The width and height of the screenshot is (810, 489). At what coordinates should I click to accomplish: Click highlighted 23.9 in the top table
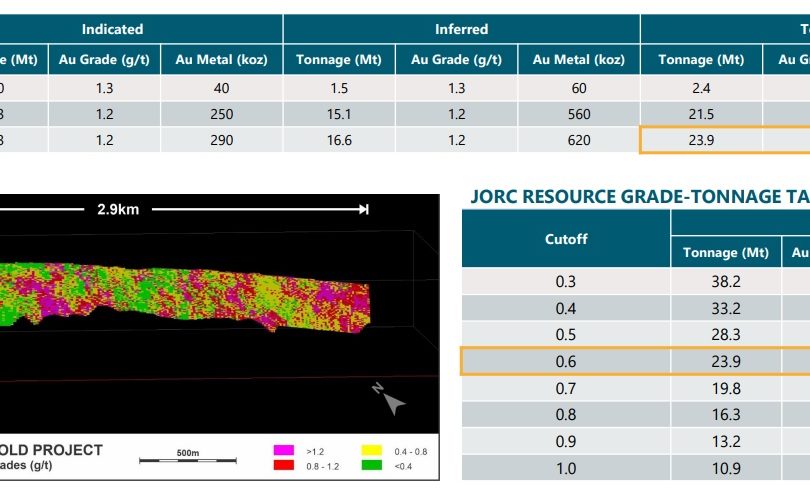(701, 140)
